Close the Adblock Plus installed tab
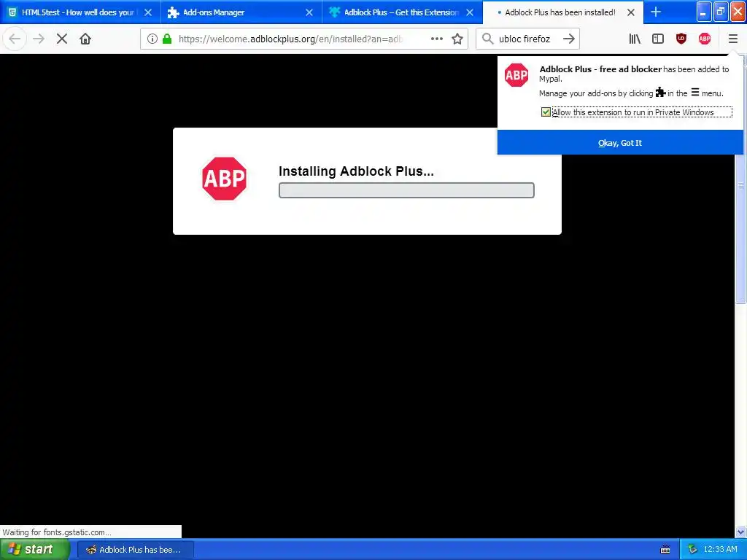The height and width of the screenshot is (560, 747). 631,12
